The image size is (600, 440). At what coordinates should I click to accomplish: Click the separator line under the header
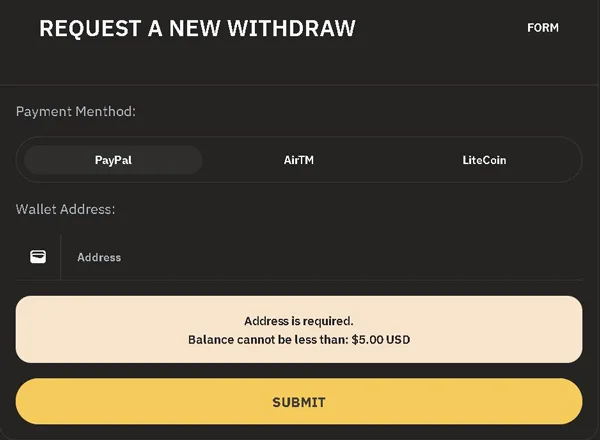299,85
